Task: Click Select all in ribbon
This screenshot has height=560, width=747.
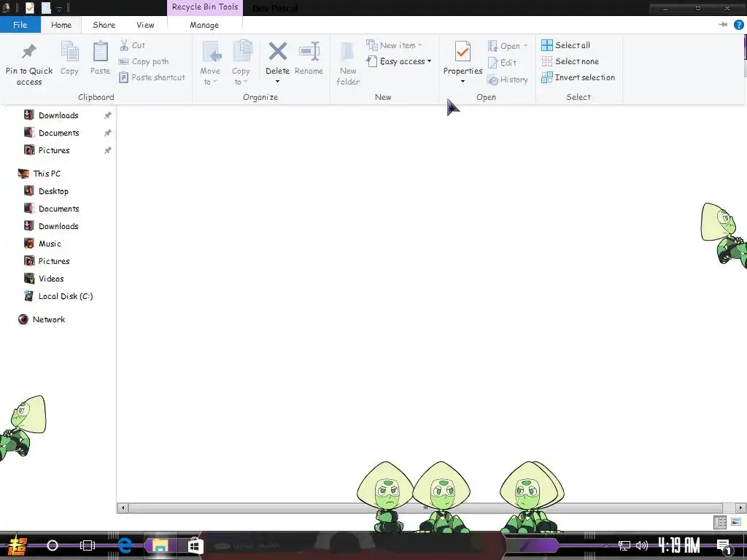Action: click(x=566, y=45)
